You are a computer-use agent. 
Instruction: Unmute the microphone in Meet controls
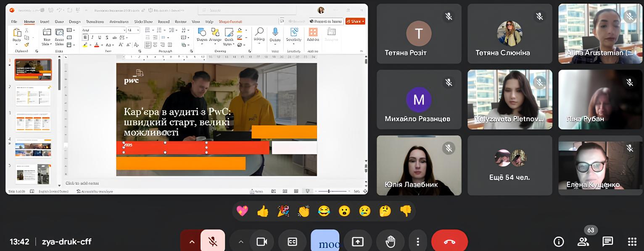click(x=213, y=242)
